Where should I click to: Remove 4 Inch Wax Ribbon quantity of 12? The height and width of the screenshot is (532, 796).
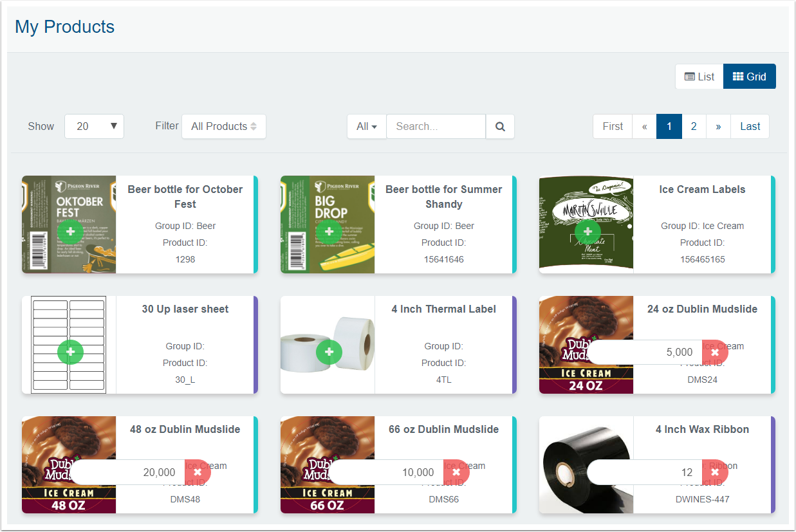coord(714,472)
